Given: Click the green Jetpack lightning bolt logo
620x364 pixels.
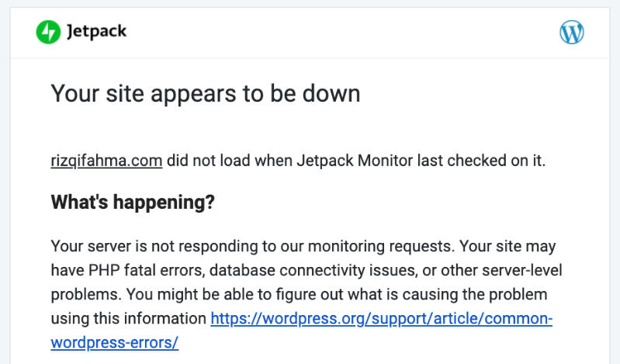Looking at the screenshot, I should (48, 32).
